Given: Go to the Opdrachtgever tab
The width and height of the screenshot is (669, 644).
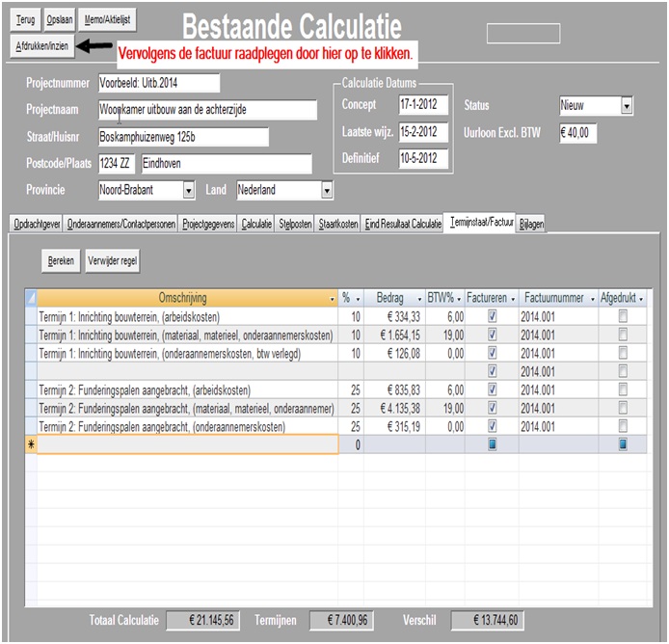Looking at the screenshot, I should 38,225.
